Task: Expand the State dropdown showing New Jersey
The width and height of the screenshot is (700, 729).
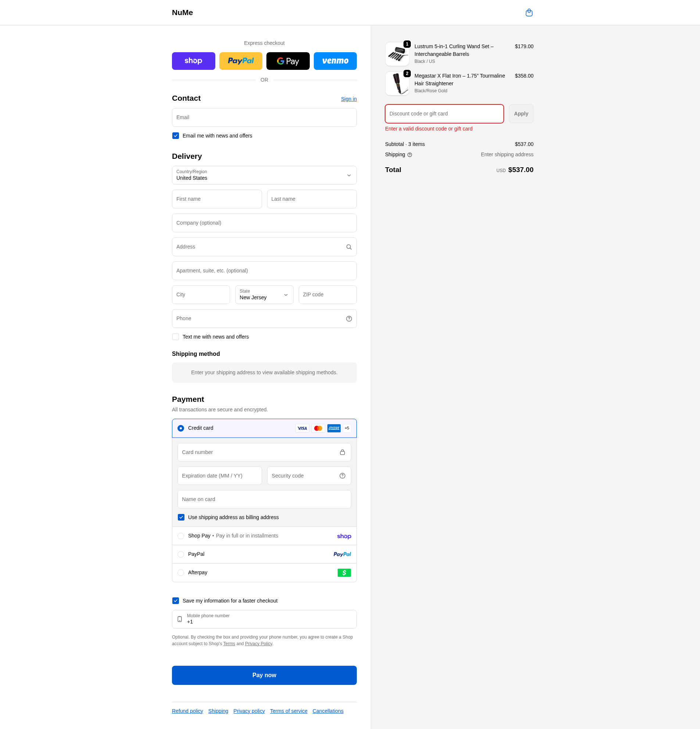Action: click(264, 294)
